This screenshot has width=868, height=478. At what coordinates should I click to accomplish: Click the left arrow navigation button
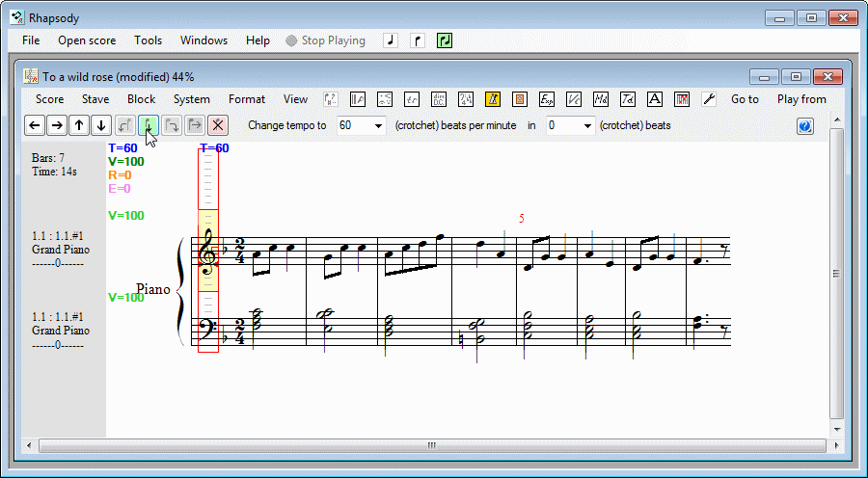[x=35, y=125]
